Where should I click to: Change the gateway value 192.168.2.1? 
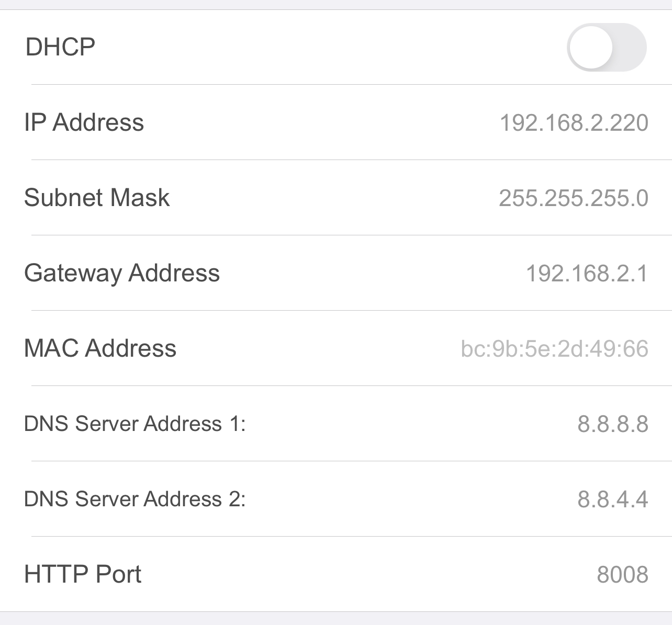coord(587,274)
